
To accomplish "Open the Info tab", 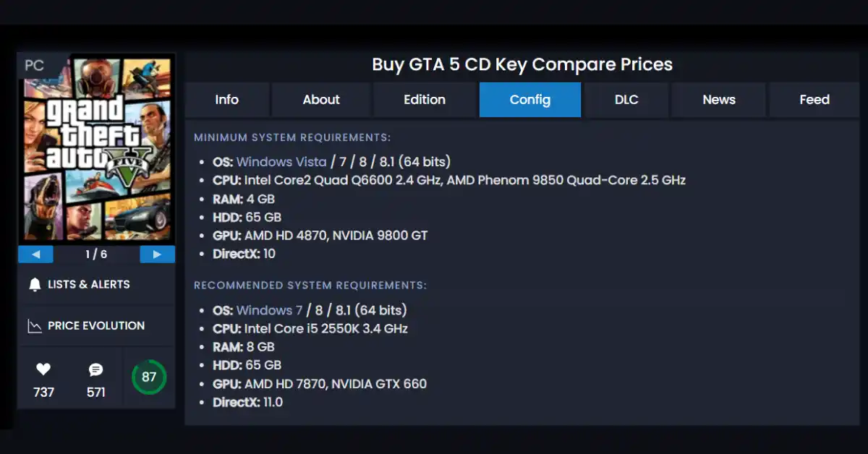I will coord(226,100).
